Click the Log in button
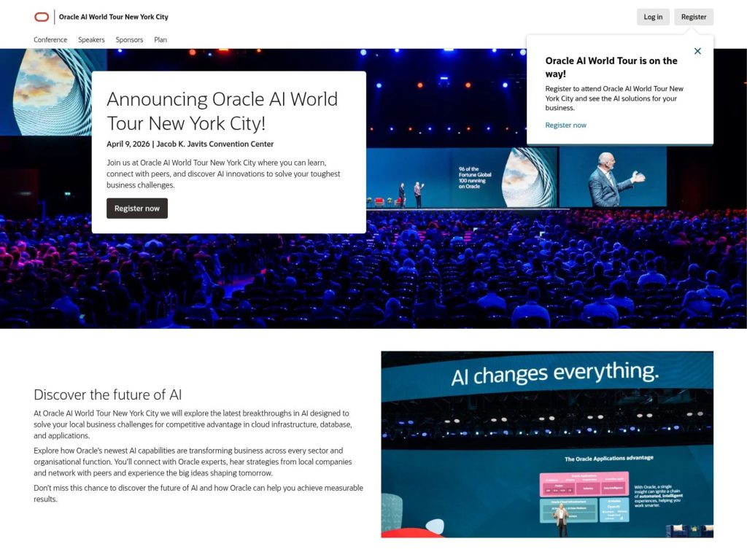This screenshot has height=560, width=747. pos(653,16)
